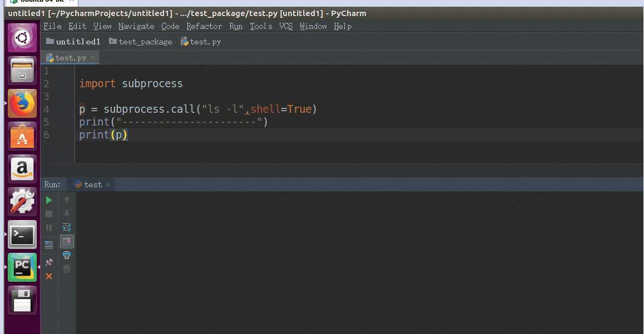Viewport: 644px width, 334px height.
Task: Click the "ls -l" string literal
Action: [222, 109]
